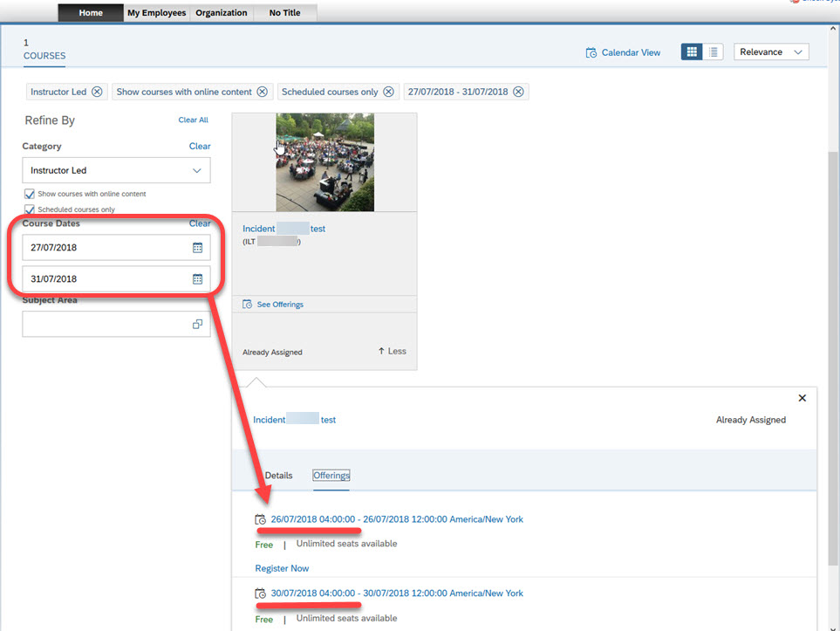Click the start date field 27/07/2018
The width and height of the screenshot is (840, 631).
116,248
